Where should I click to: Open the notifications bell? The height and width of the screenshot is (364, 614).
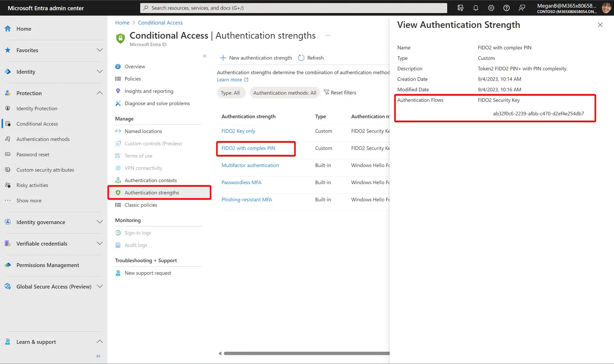tap(476, 8)
